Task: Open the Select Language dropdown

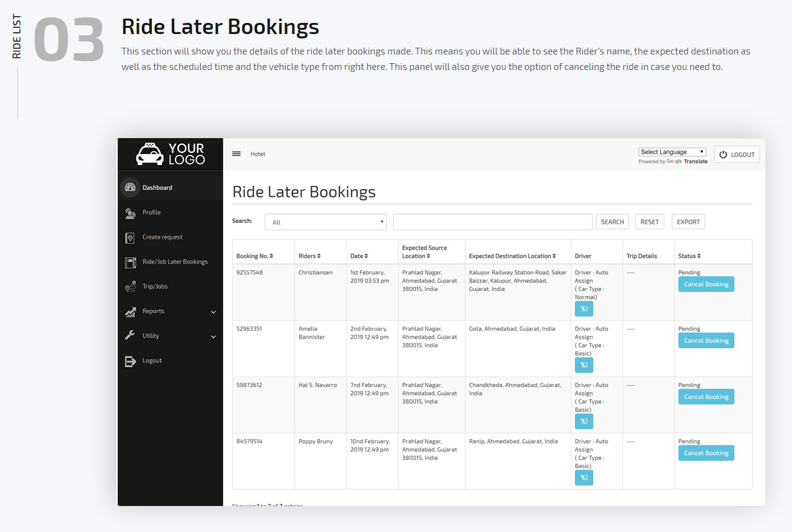Action: point(672,151)
